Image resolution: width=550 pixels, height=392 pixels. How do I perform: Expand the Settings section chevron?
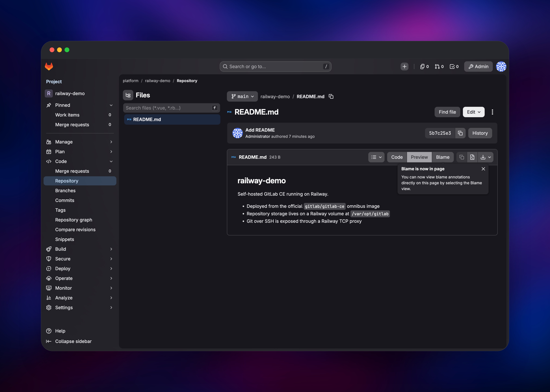click(x=111, y=308)
